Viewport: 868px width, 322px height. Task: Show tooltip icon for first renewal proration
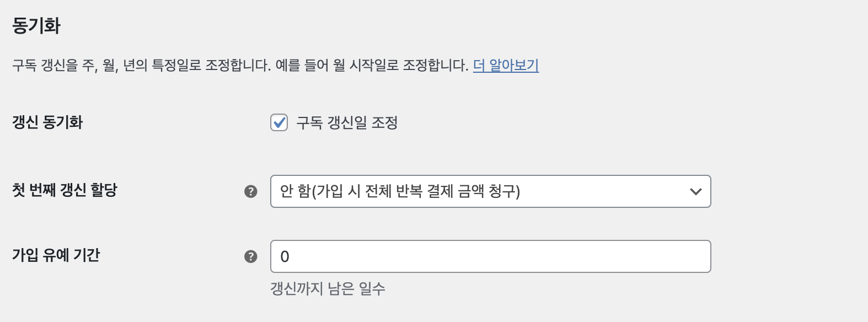coord(251,191)
